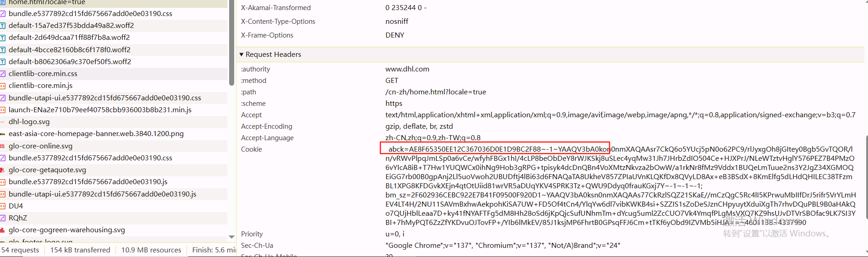The height and width of the screenshot is (257, 868).
Task: Click the Finish: 5.6 min status entry
Action: pyautogui.click(x=214, y=250)
